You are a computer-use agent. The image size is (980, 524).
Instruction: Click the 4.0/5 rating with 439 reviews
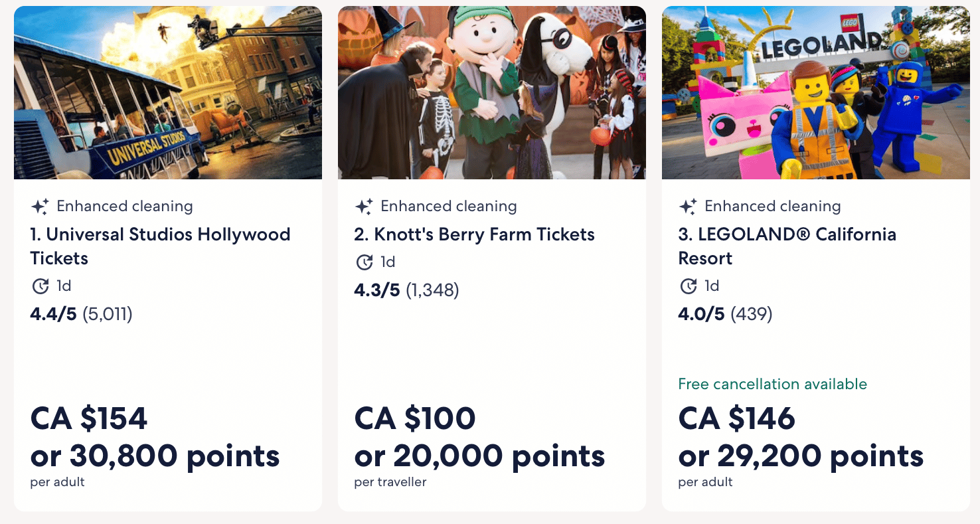coord(725,314)
